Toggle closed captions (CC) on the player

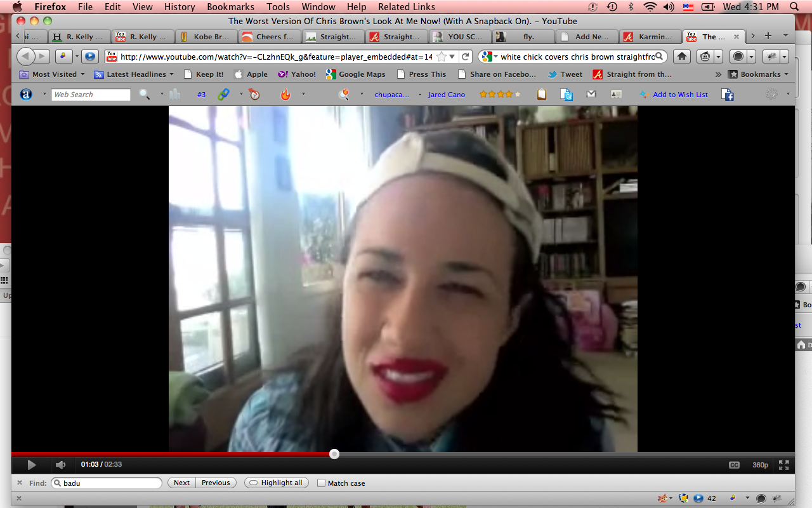(x=734, y=465)
